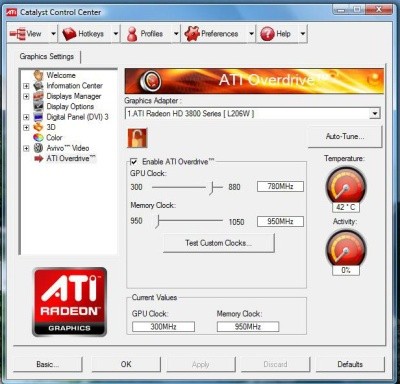Select Color in the settings tree
400x384 pixels.
[x=54, y=137]
